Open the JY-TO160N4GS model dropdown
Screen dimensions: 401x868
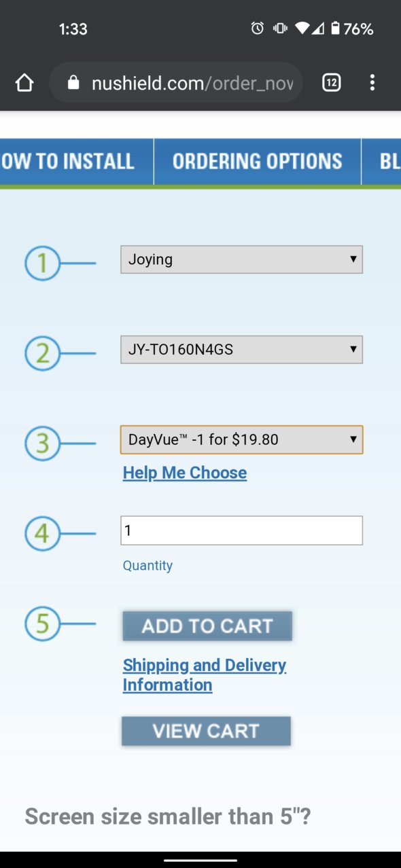(241, 350)
